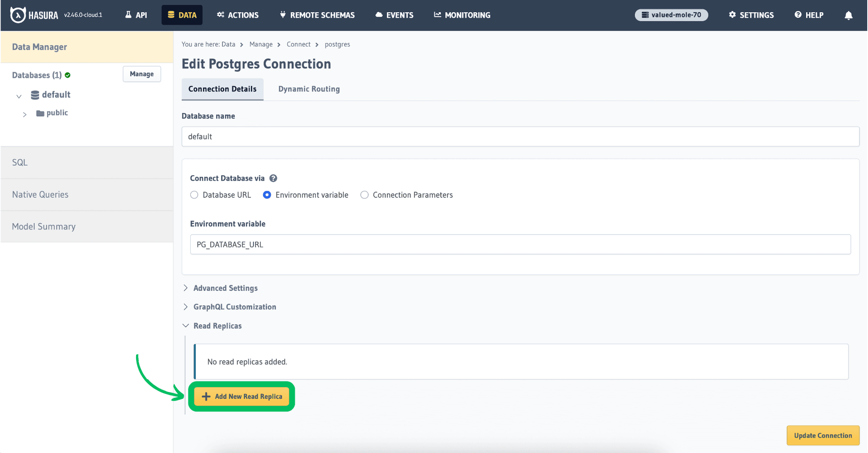The image size is (868, 453).
Task: Click the default database icon in sidebar
Action: [35, 95]
